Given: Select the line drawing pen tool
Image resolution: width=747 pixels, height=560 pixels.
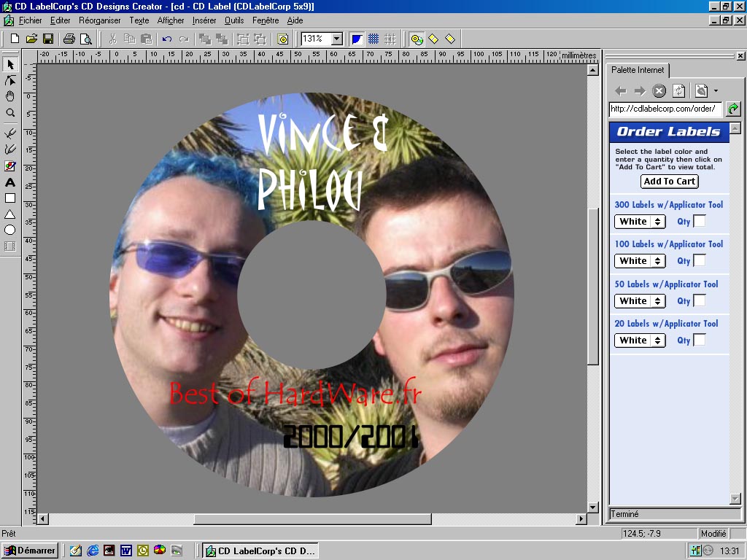Looking at the screenshot, I should pos(10,133).
